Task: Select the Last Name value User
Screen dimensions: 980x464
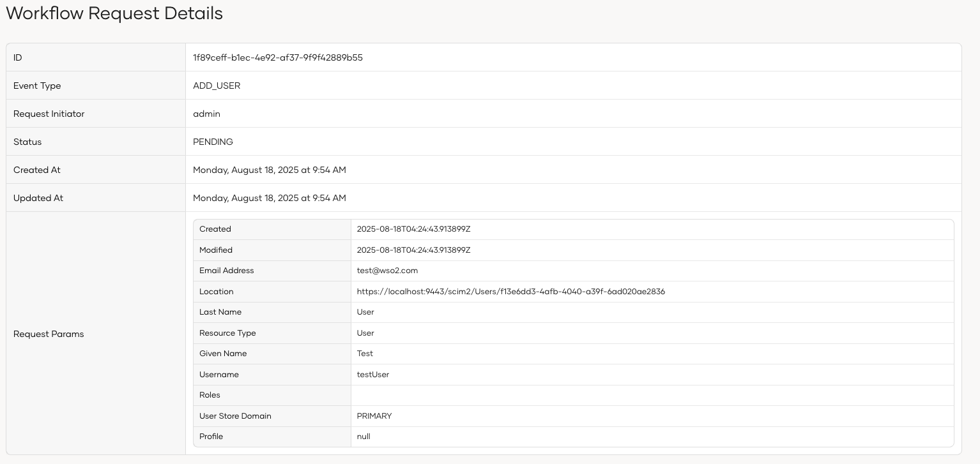Action: point(365,312)
